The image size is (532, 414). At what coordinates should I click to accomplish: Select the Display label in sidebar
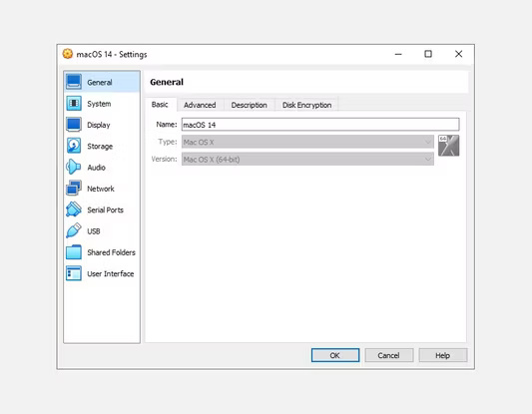tap(99, 125)
